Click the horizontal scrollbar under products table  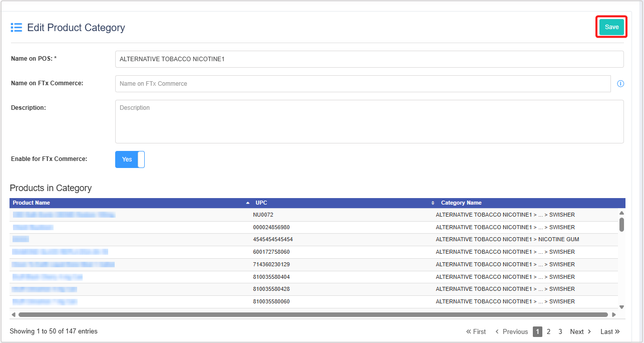click(313, 315)
